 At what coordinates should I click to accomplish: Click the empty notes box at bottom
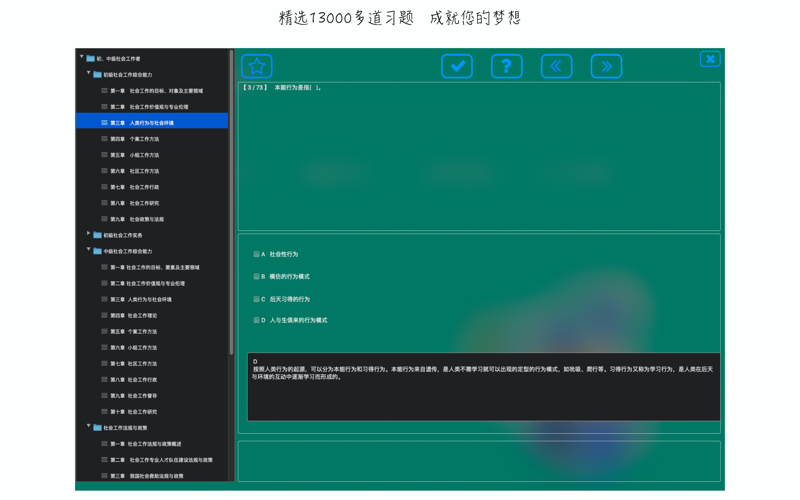[x=479, y=461]
